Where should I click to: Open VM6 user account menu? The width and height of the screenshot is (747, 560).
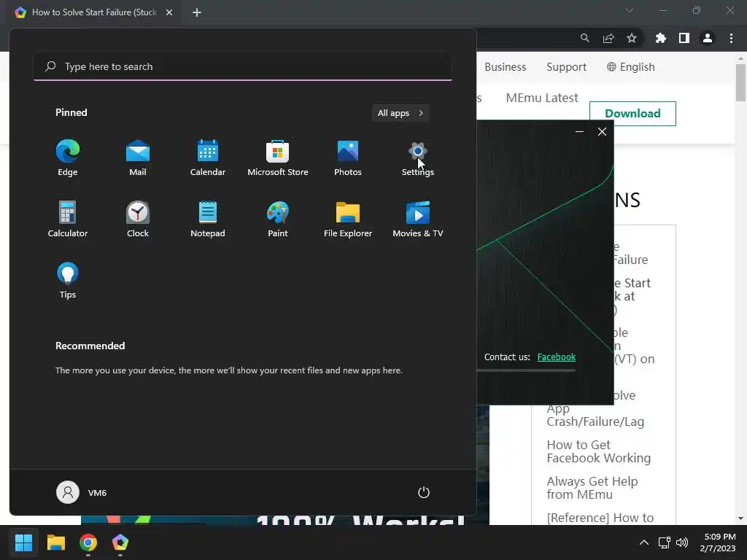[x=82, y=492]
